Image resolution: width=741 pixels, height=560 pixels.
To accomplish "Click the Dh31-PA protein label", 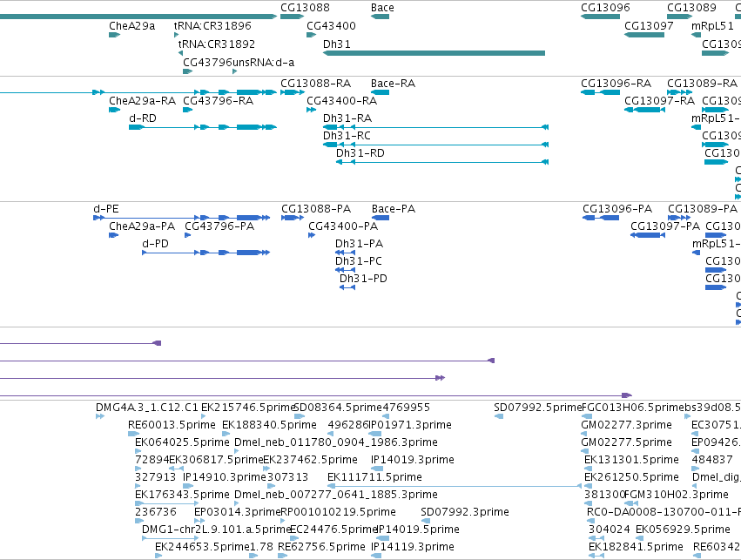I will (359, 245).
